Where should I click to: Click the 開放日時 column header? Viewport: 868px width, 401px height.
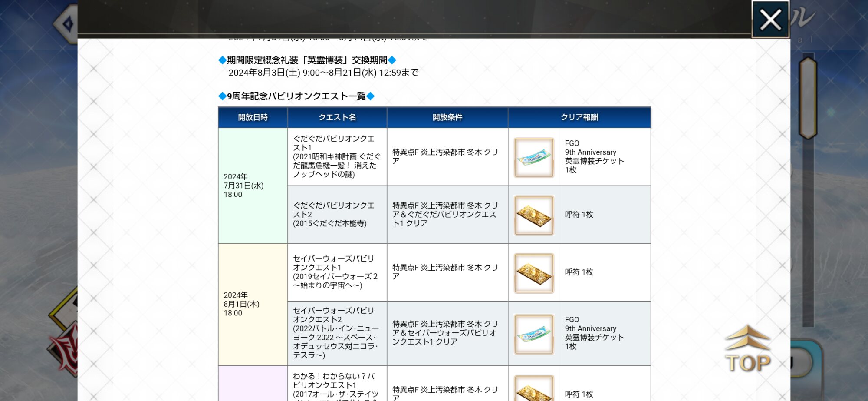click(x=253, y=117)
